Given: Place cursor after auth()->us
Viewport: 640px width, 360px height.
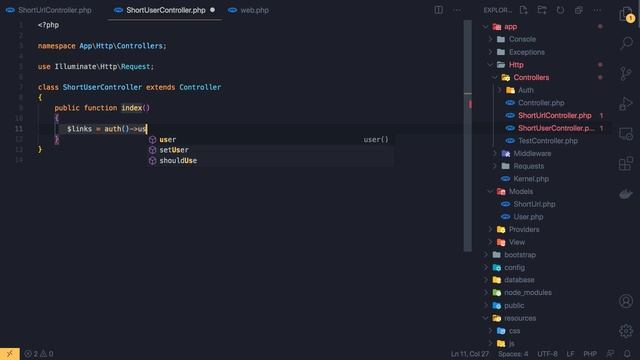Looking at the screenshot, I should tap(146, 129).
